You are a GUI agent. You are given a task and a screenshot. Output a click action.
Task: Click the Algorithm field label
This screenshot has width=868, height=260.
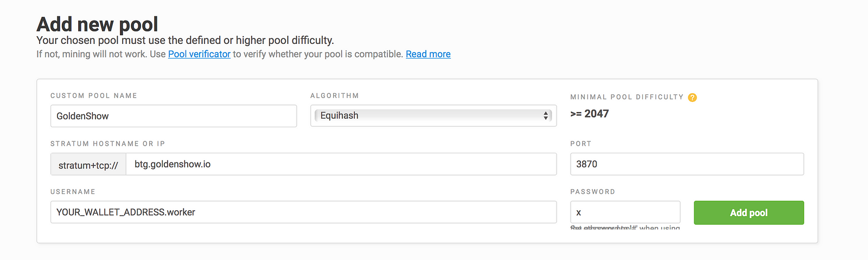(335, 96)
